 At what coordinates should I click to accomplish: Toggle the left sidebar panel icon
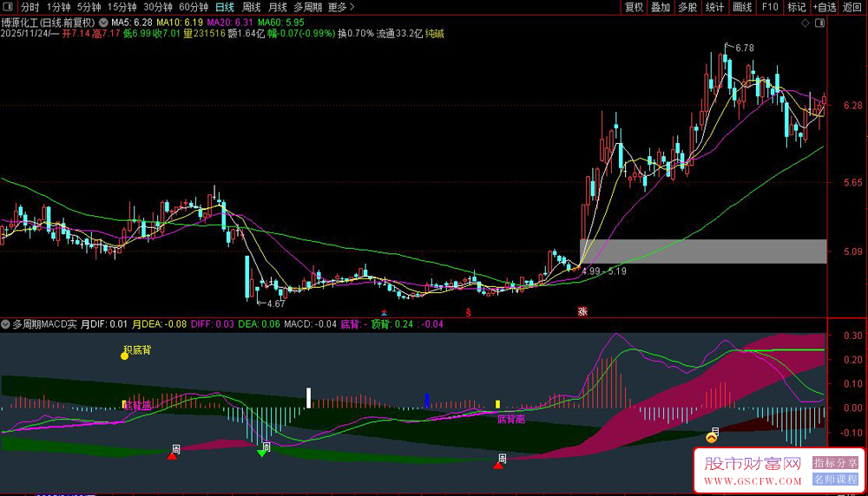[x=8, y=7]
